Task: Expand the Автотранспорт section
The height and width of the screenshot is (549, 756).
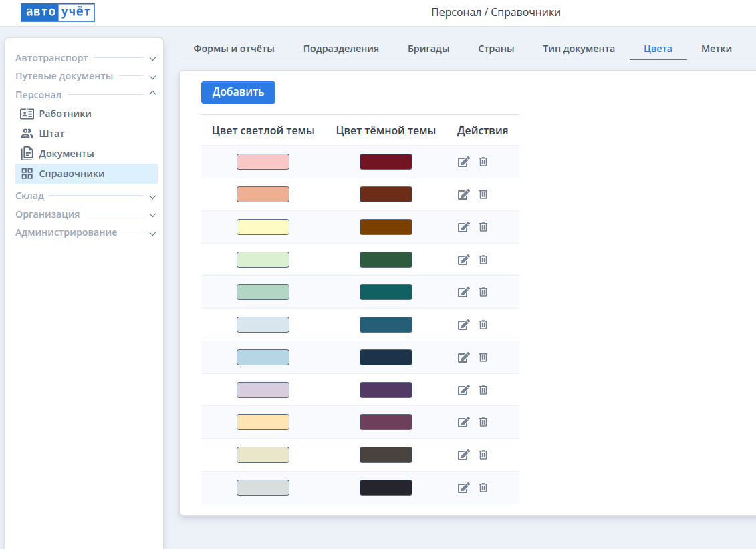Action: click(x=152, y=59)
